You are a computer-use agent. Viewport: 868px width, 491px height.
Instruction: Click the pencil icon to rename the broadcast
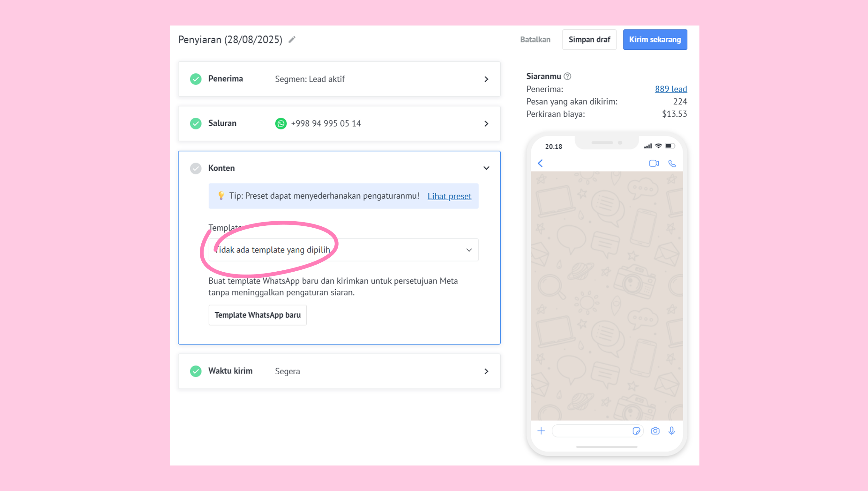point(292,40)
